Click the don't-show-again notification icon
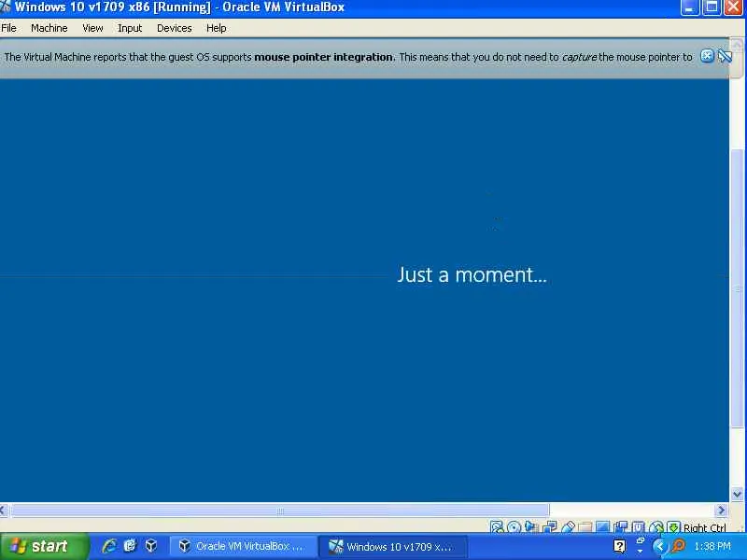The image size is (747, 560). (x=725, y=56)
